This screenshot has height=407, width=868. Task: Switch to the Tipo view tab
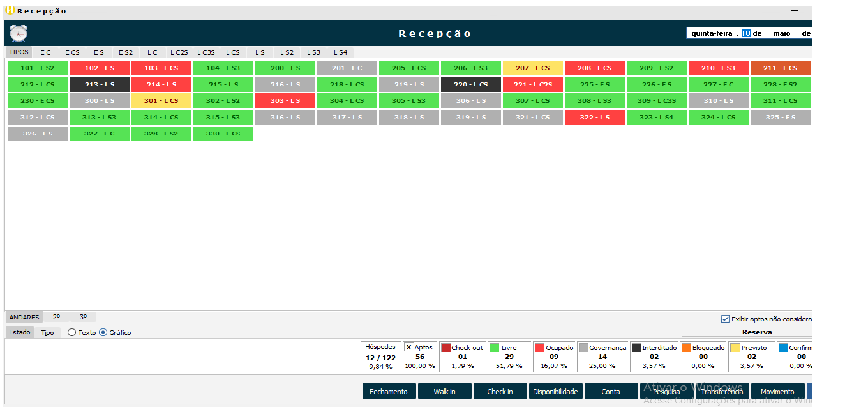(47, 332)
